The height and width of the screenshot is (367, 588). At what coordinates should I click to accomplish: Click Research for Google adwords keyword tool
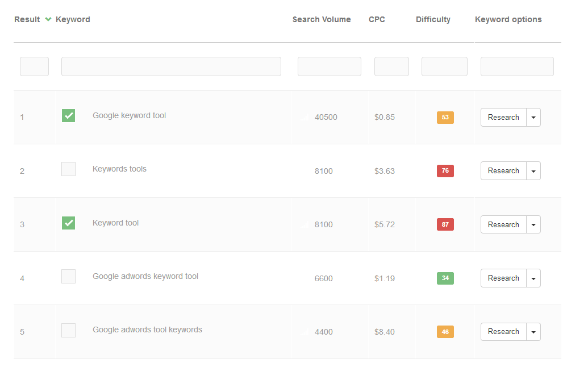(503, 278)
